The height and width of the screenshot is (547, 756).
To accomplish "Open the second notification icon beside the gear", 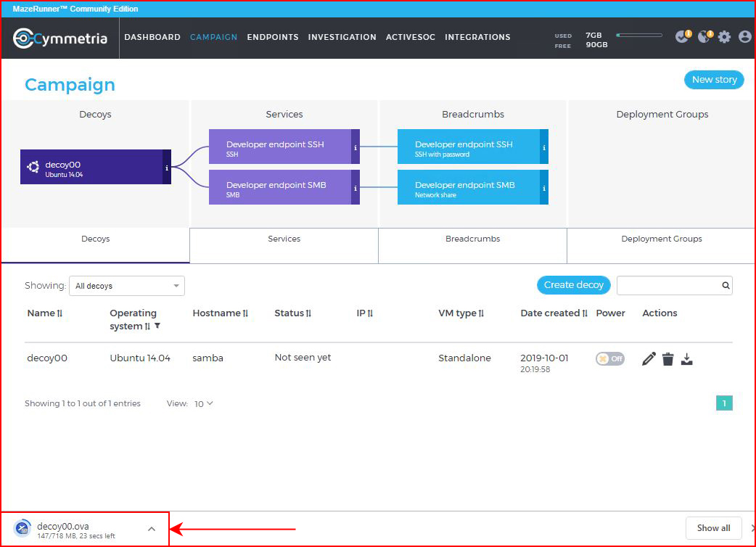I will coord(705,36).
